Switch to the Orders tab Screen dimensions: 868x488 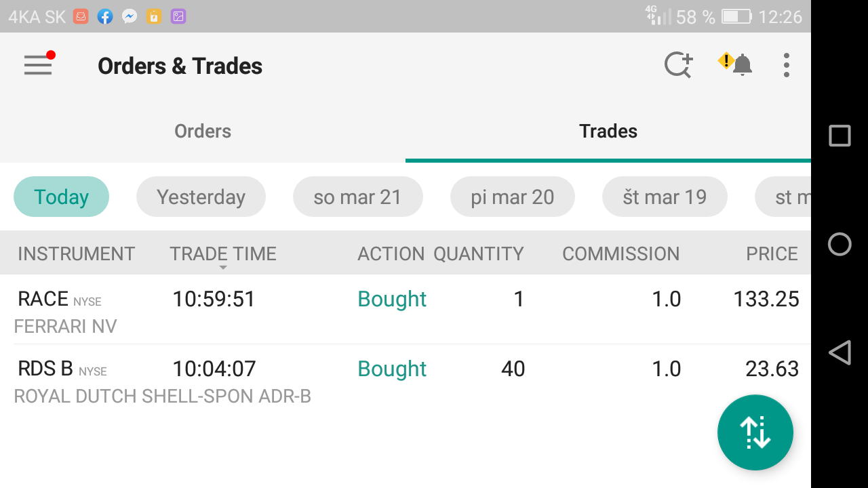pos(203,131)
